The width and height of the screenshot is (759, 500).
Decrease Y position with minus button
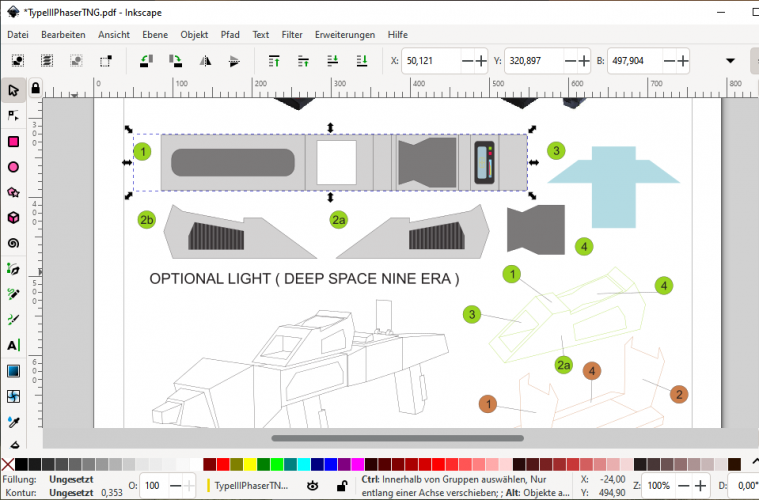570,61
